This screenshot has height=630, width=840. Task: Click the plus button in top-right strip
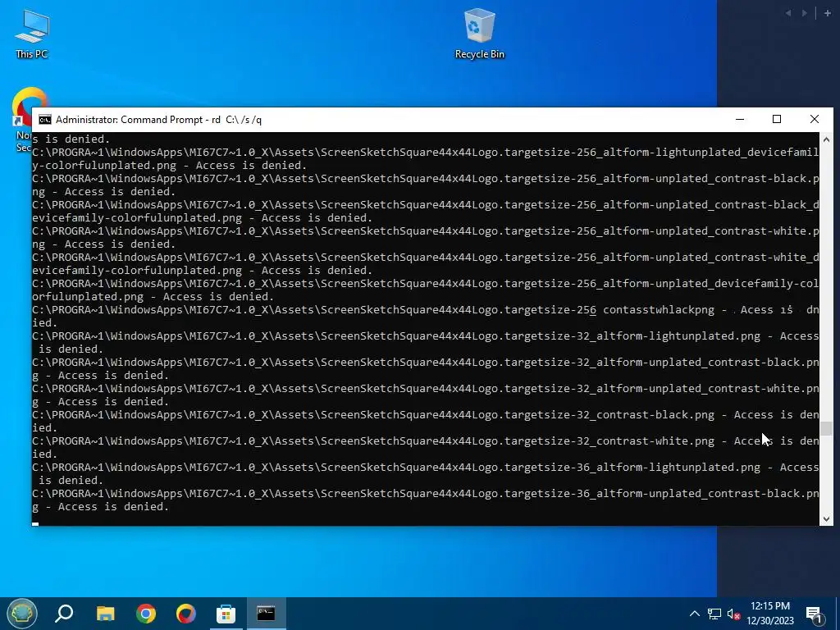(827, 13)
